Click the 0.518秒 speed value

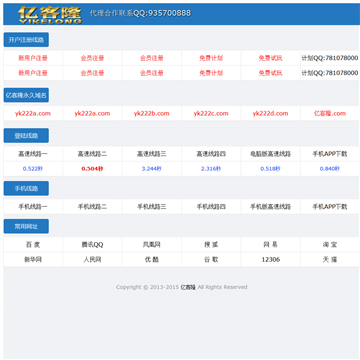coord(270,169)
